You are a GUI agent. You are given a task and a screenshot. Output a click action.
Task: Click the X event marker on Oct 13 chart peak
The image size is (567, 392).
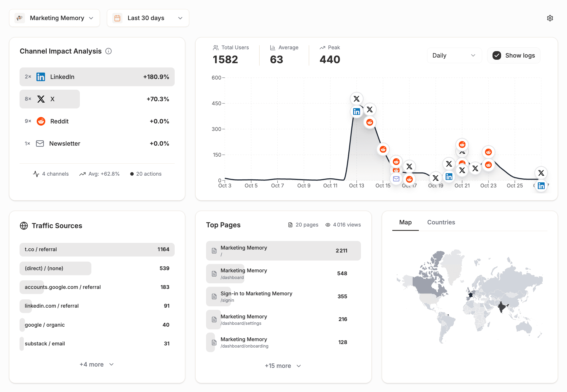[356, 99]
